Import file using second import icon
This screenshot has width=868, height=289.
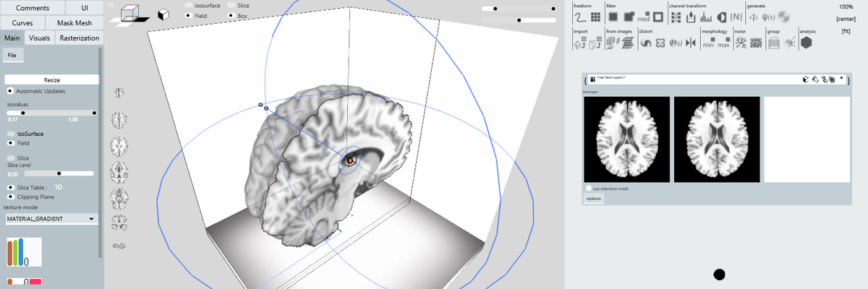point(595,43)
